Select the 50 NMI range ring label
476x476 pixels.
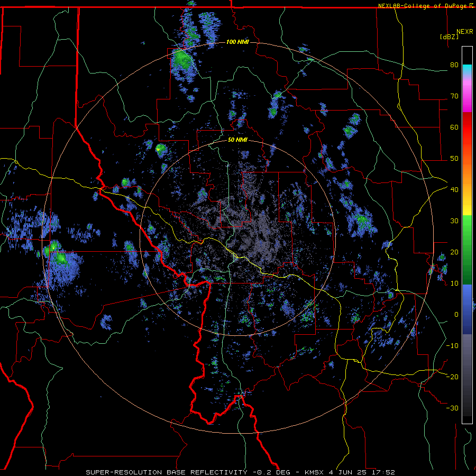[237, 140]
